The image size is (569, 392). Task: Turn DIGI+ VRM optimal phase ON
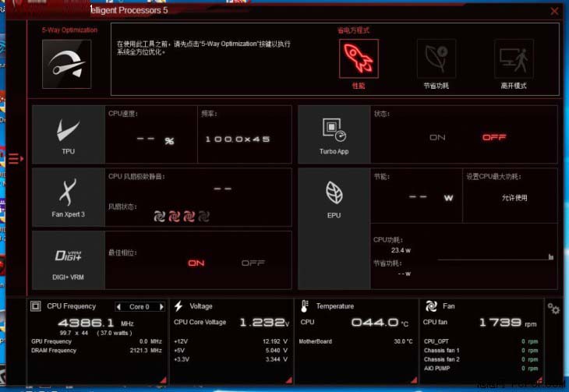coord(196,263)
